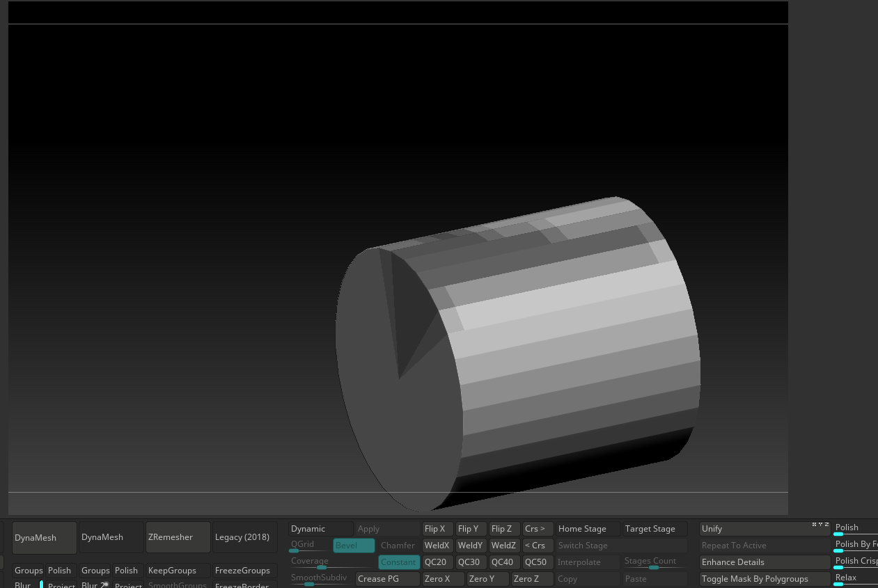Toggle Constant coverage option
Screen dimensions: 878x588
click(x=398, y=562)
